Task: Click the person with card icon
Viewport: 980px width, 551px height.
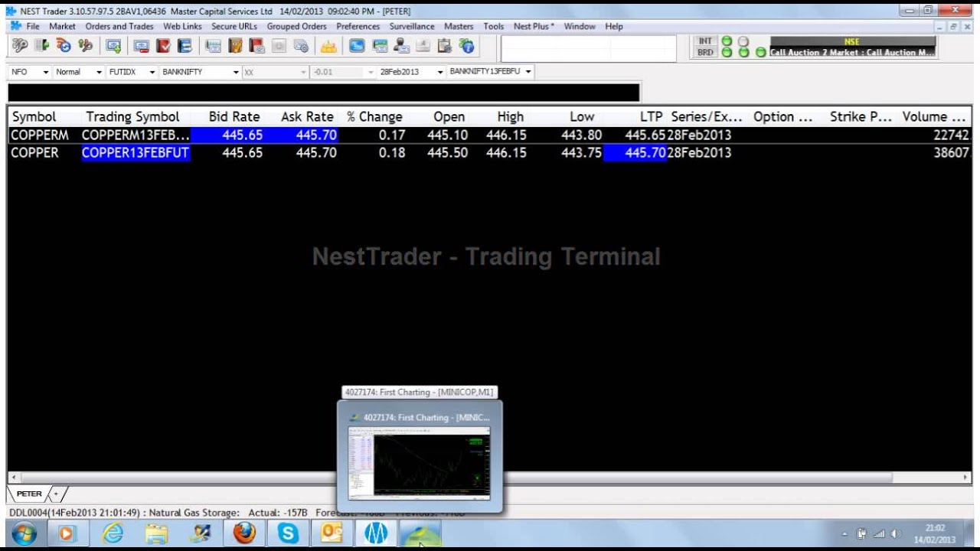Action: (x=401, y=46)
